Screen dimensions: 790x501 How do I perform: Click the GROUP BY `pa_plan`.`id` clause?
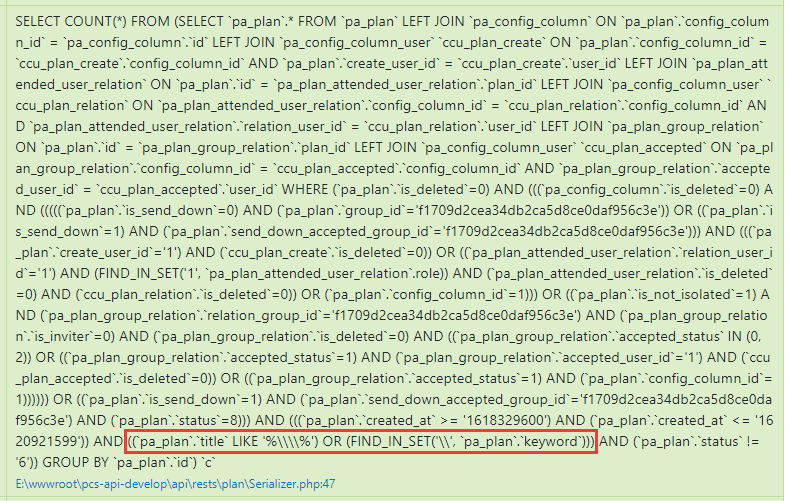120,462
